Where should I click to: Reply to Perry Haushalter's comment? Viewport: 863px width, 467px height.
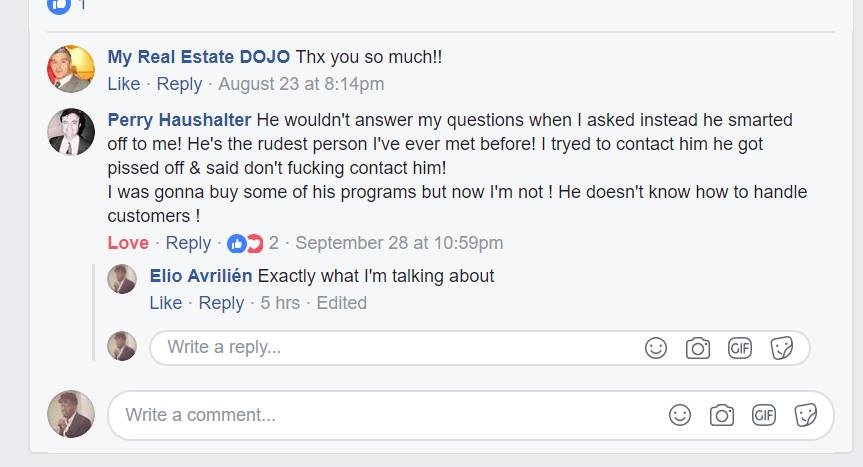[188, 243]
